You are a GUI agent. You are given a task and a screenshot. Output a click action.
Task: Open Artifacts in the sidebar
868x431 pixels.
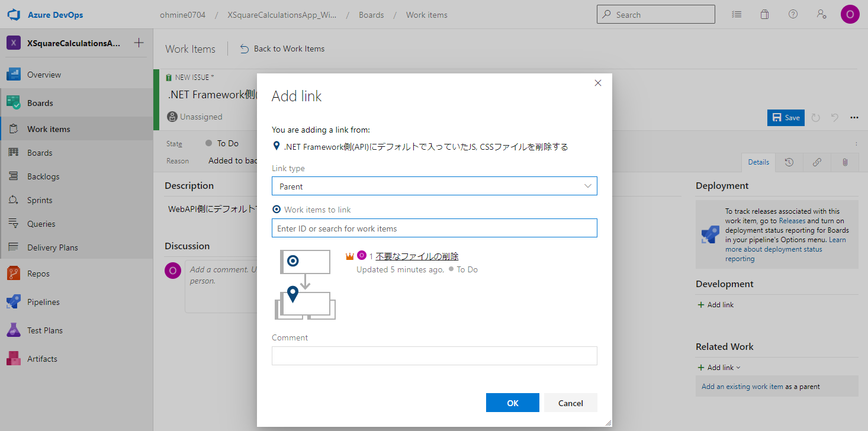pos(76,359)
